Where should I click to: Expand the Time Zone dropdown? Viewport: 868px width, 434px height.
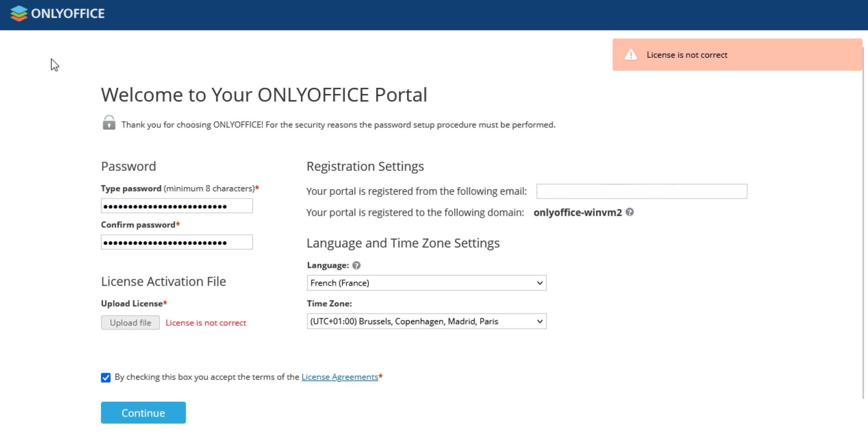coord(426,321)
